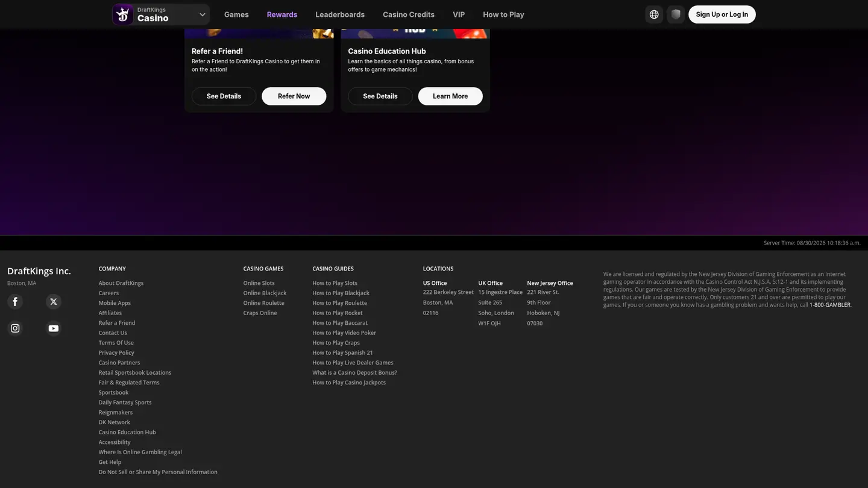Viewport: 868px width, 488px height.
Task: Open the Get Help link
Action: (110, 462)
